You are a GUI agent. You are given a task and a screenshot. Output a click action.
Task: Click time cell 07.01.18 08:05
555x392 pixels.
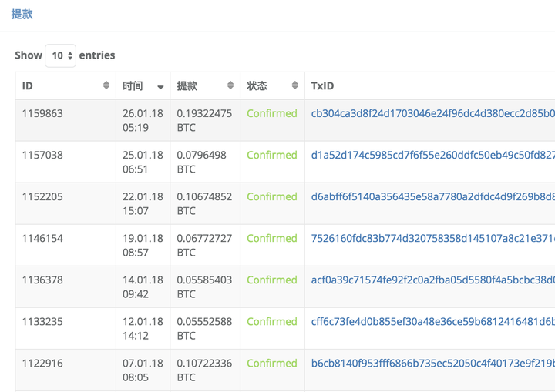coord(143,370)
